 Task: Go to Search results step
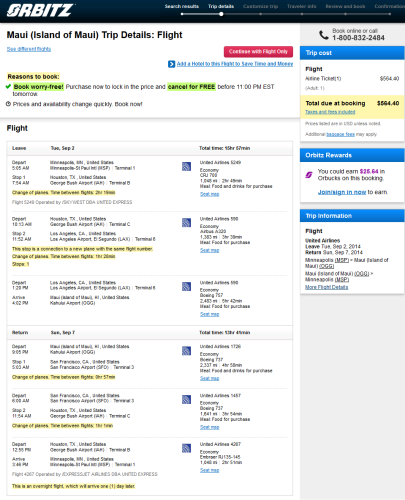pyautogui.click(x=182, y=7)
